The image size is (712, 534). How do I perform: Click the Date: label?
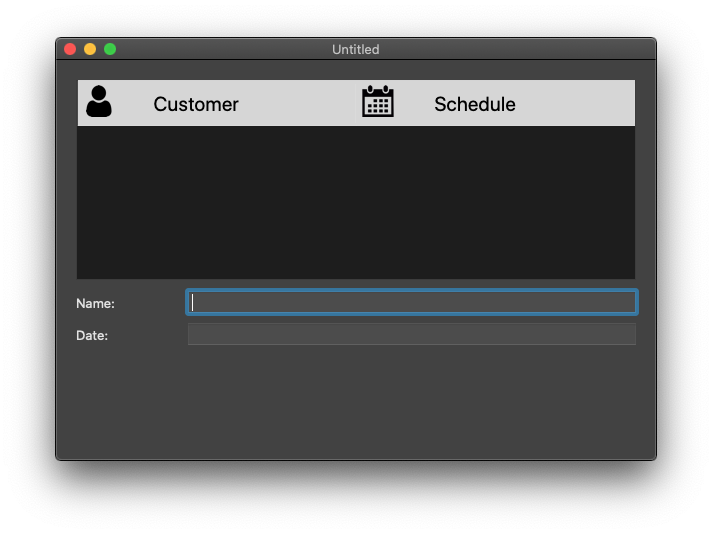click(x=92, y=336)
